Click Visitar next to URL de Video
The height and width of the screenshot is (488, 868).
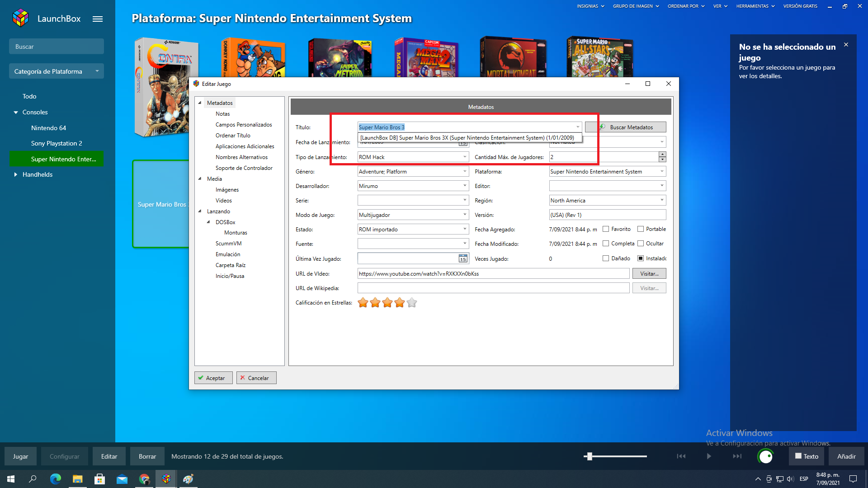[x=649, y=273]
